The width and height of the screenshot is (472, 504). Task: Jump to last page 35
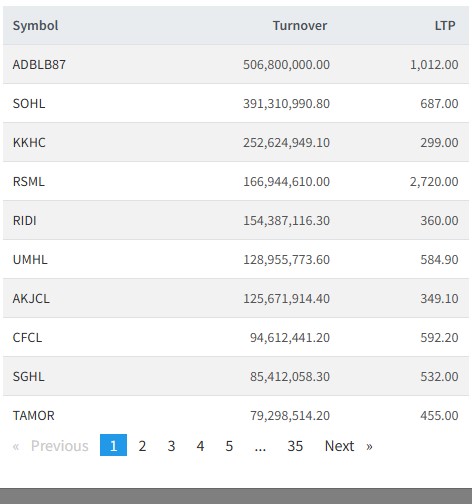pyautogui.click(x=295, y=445)
